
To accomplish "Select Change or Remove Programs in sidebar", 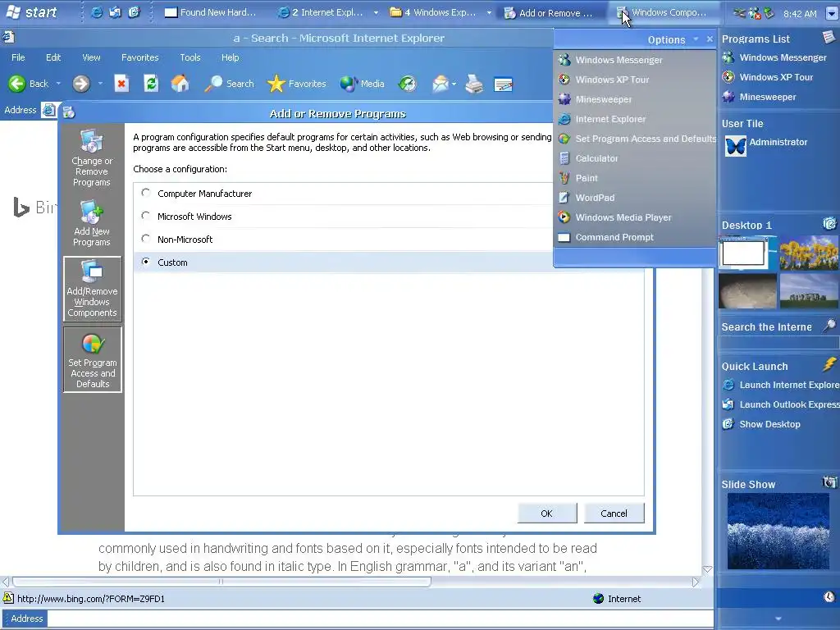I will tap(92, 157).
